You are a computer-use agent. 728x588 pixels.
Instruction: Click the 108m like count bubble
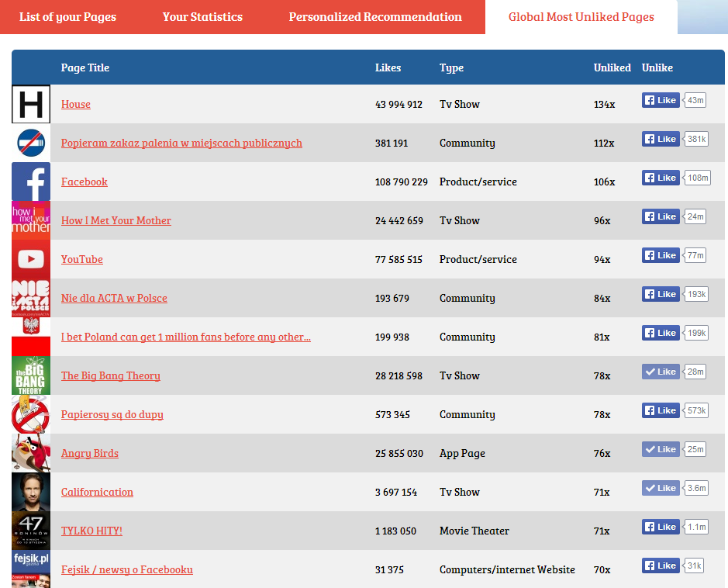tap(697, 178)
